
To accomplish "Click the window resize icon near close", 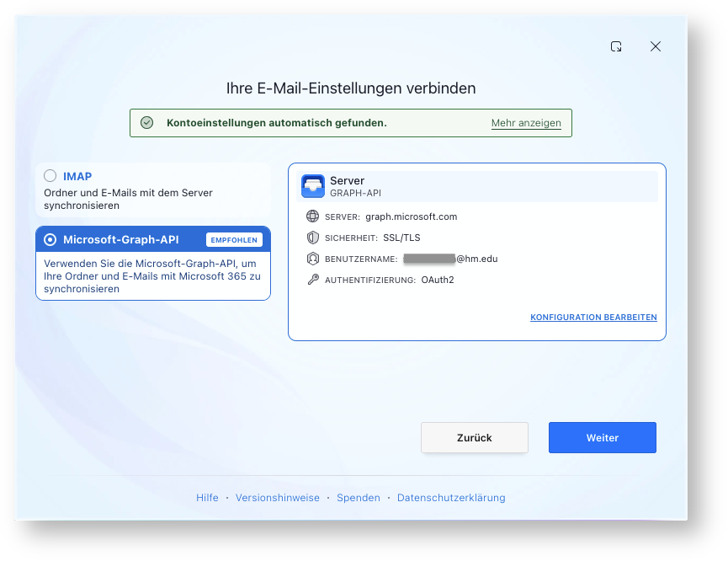I will tap(616, 46).
